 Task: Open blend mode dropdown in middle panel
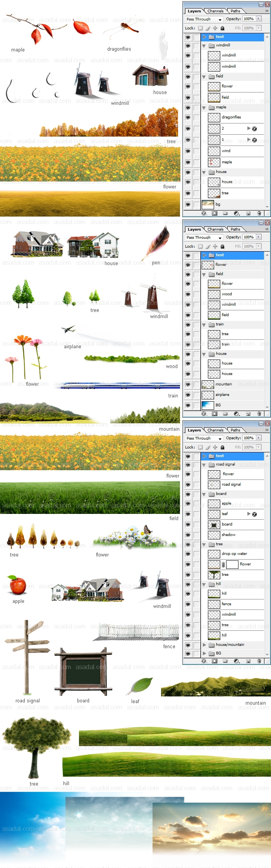click(204, 237)
